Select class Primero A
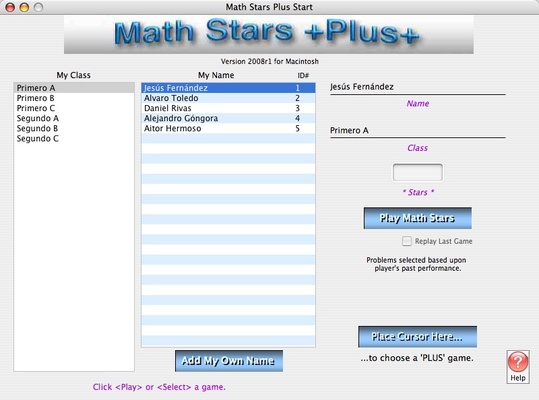 tap(74, 88)
